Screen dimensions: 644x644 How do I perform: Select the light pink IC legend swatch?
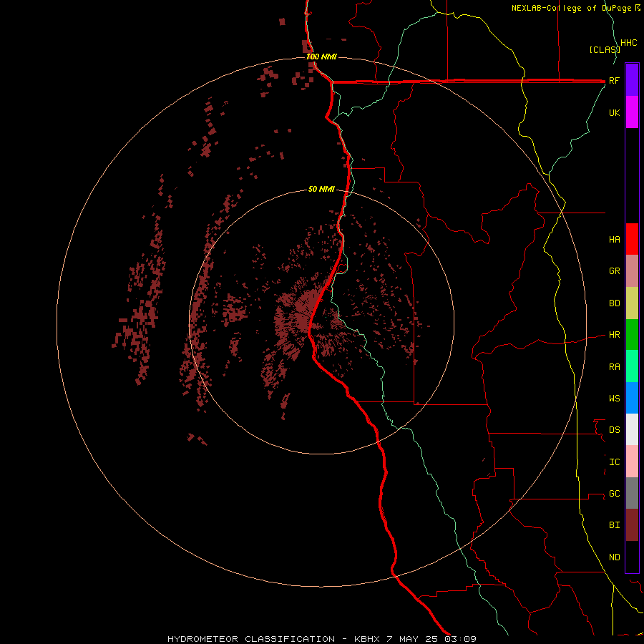pos(632,462)
